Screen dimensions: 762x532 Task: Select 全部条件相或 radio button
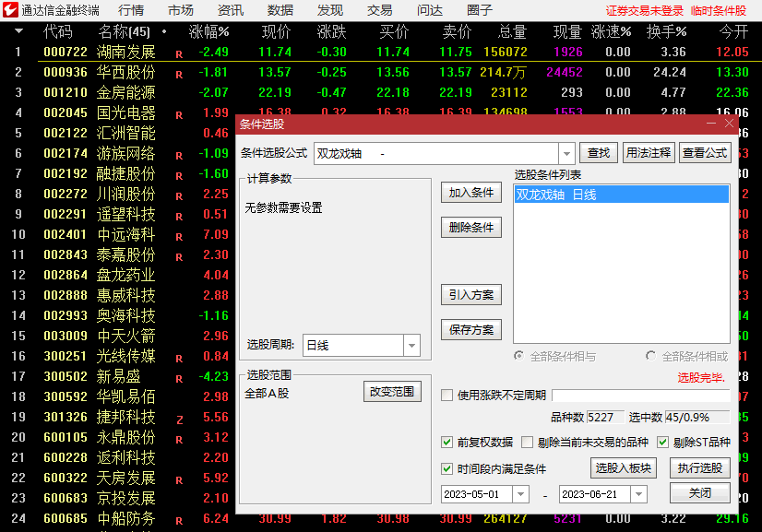tap(650, 356)
